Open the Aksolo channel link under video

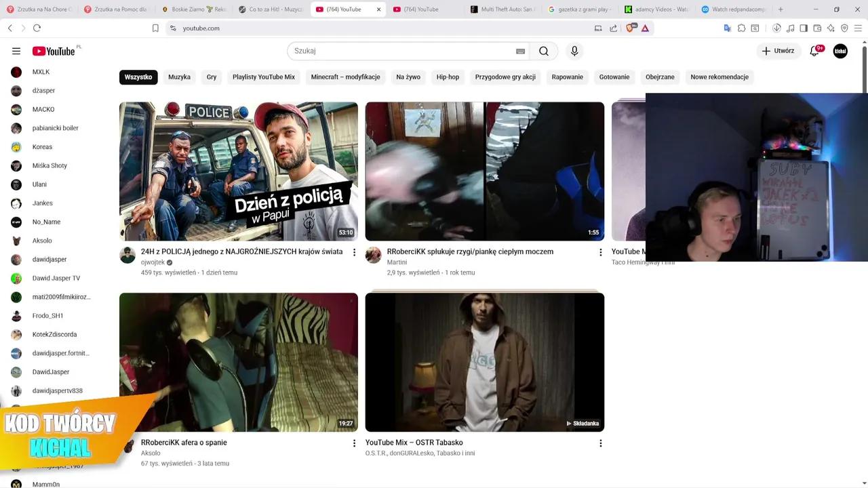[x=151, y=453]
